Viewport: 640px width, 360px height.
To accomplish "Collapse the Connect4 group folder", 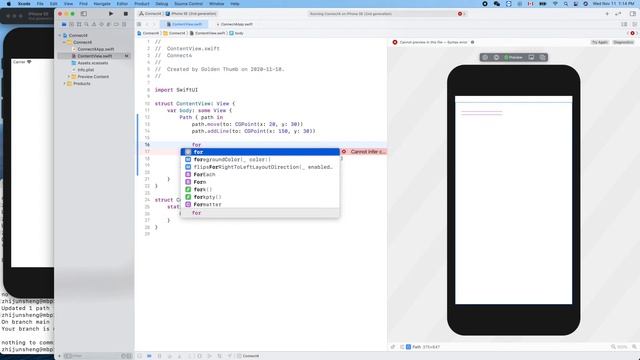I will click(64, 42).
